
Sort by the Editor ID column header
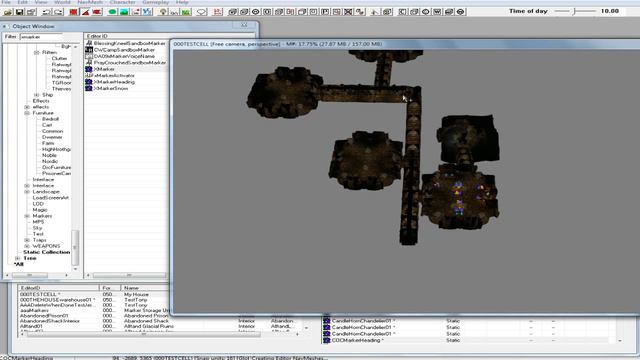(x=127, y=36)
